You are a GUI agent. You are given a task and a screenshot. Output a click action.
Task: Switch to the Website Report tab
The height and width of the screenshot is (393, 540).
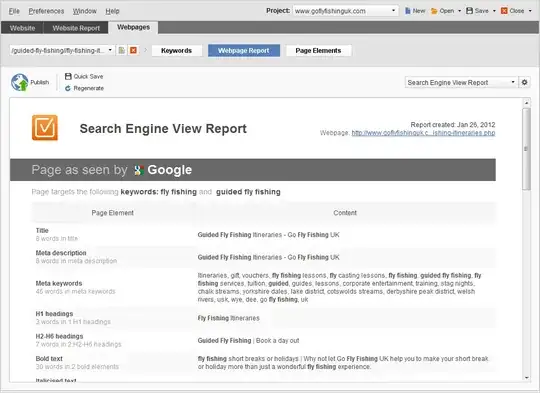tap(76, 28)
